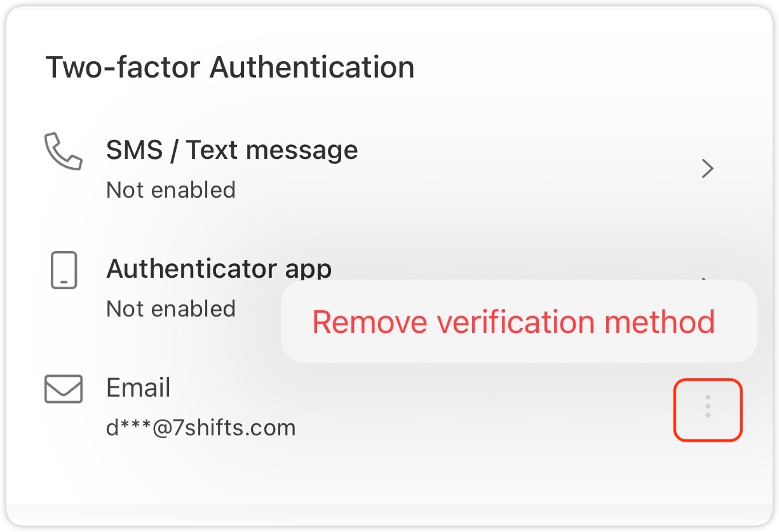Image resolution: width=779 pixels, height=532 pixels.
Task: Click the mobile device icon for Authenticator app
Action: pyautogui.click(x=64, y=270)
